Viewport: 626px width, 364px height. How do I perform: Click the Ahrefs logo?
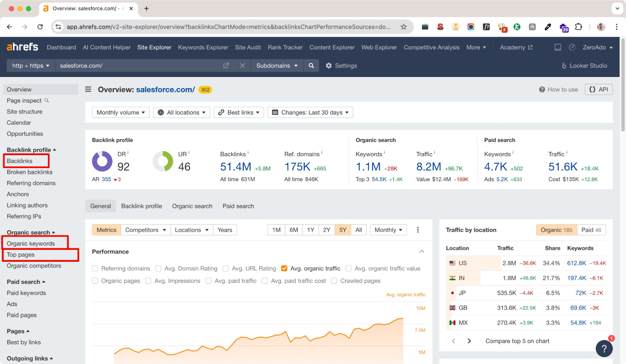(22, 47)
